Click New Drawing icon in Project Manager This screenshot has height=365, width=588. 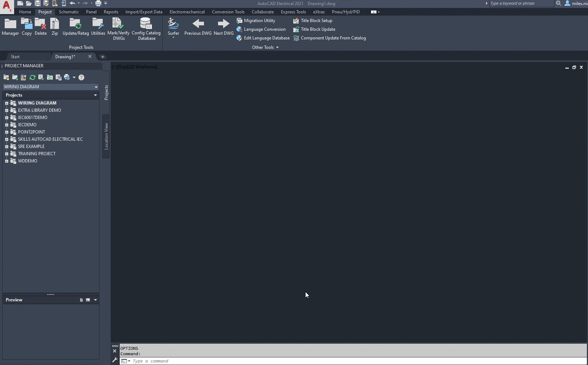click(x=24, y=77)
